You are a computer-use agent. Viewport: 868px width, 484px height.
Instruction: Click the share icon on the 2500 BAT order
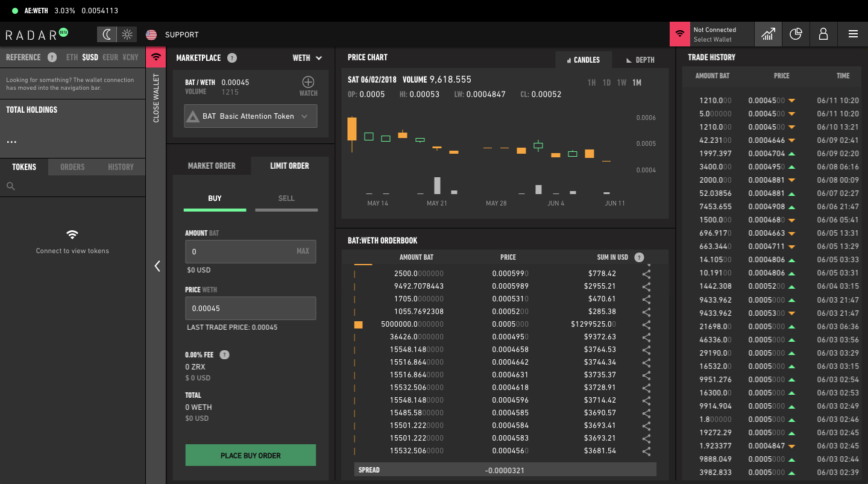pos(646,274)
